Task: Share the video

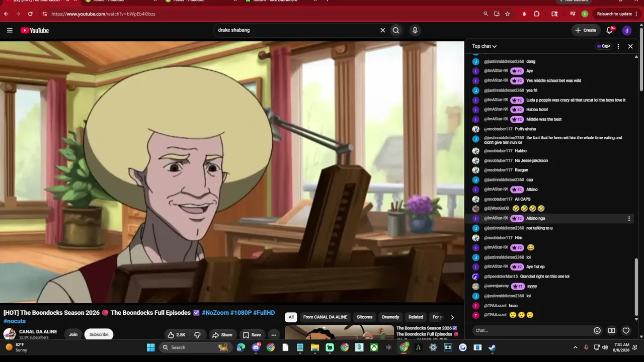Action: (222, 335)
